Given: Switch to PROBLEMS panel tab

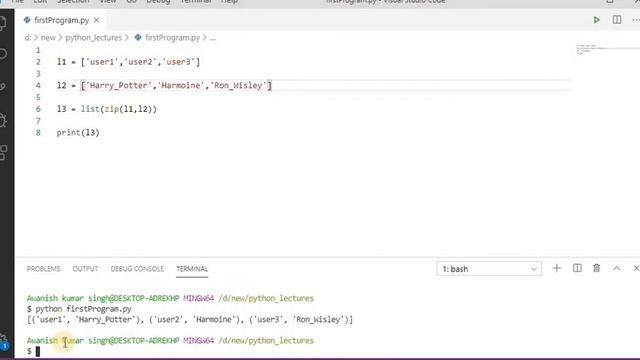Looking at the screenshot, I should click(x=43, y=269).
